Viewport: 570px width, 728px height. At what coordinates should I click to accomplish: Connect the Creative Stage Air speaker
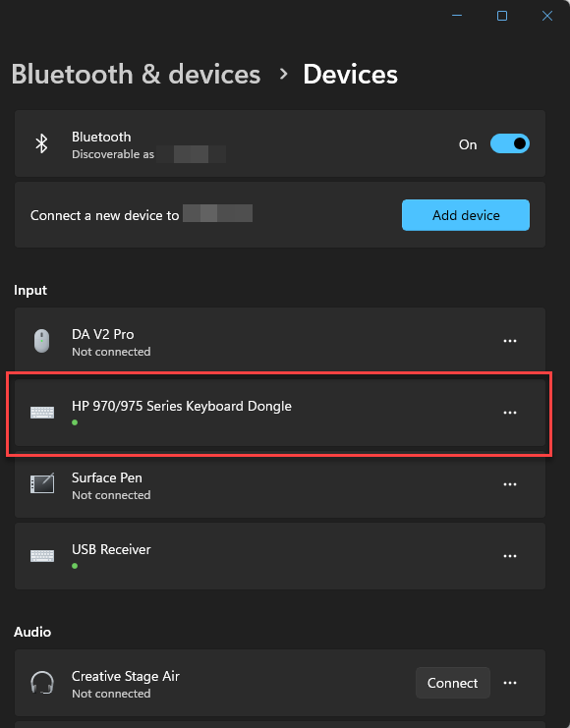pos(452,683)
